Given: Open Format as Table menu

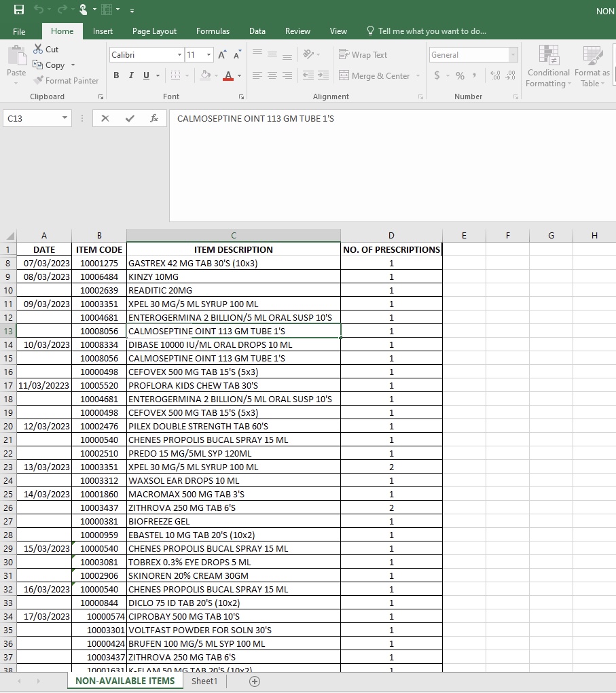Looking at the screenshot, I should click(x=592, y=67).
